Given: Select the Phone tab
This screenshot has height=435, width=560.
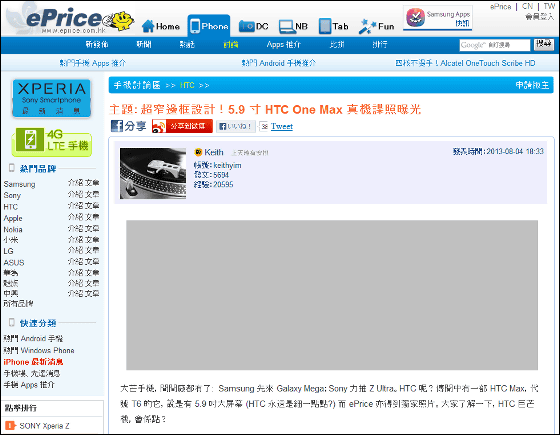Looking at the screenshot, I should [x=209, y=26].
